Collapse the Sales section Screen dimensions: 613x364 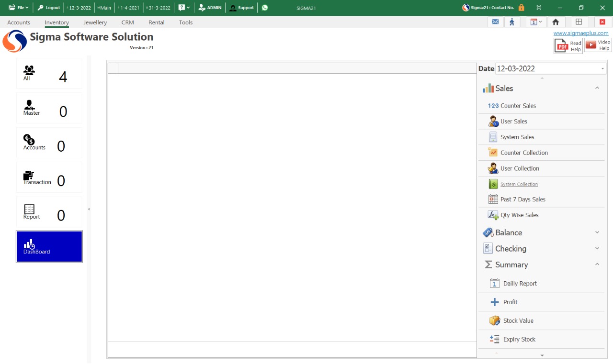[597, 88]
